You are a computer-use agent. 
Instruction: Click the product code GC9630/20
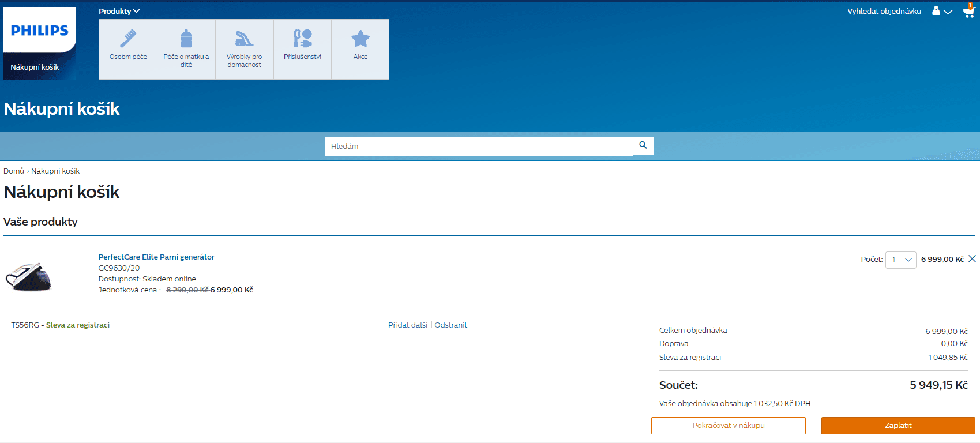(x=119, y=268)
